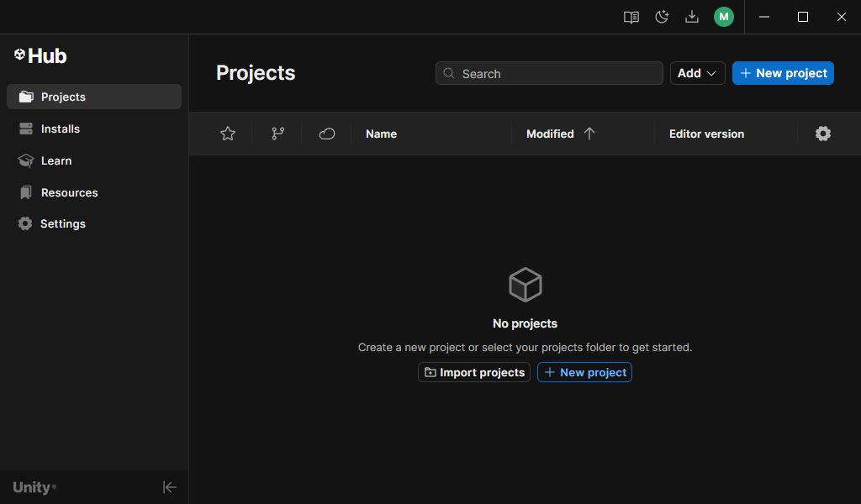Open the Projects sidebar section
861x504 pixels.
[x=94, y=97]
